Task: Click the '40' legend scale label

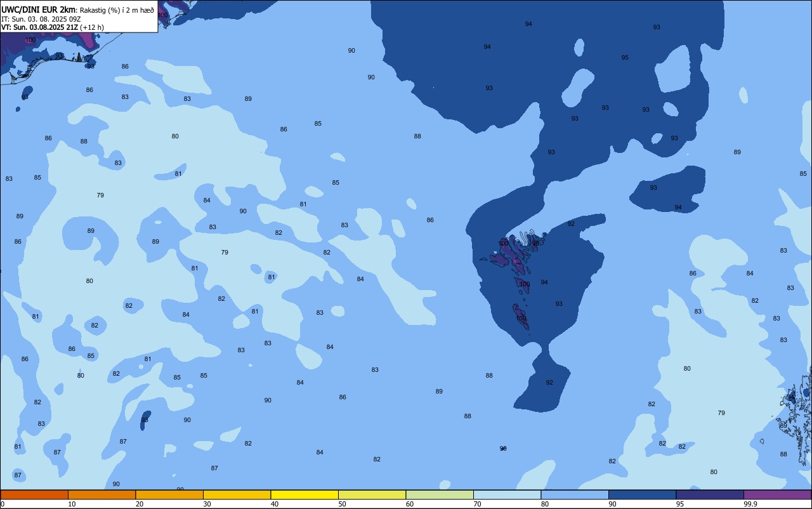Action: coord(275,504)
